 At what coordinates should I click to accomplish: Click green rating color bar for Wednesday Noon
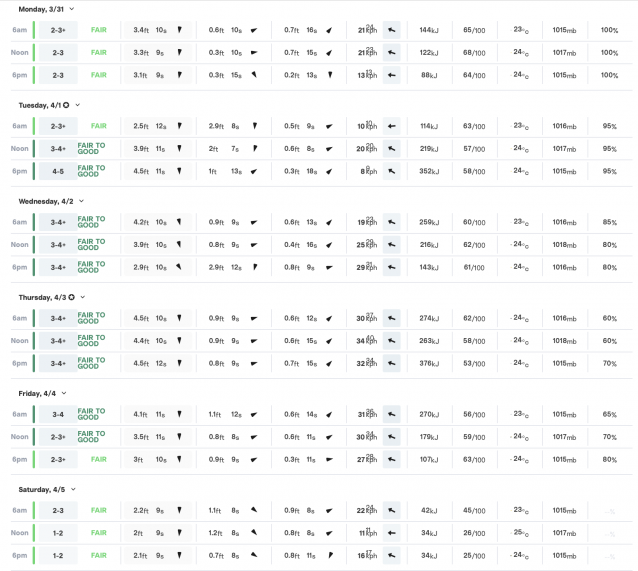33,244
